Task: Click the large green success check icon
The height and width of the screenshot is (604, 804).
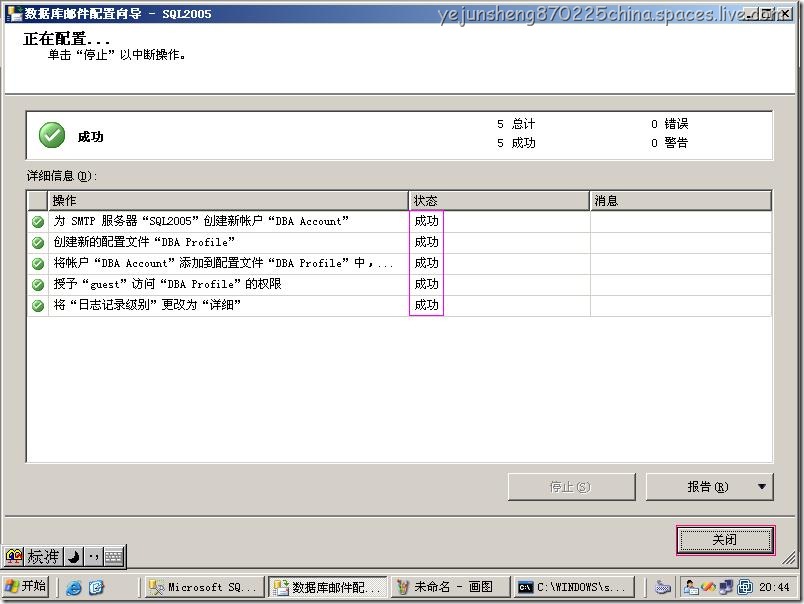Action: tap(52, 135)
